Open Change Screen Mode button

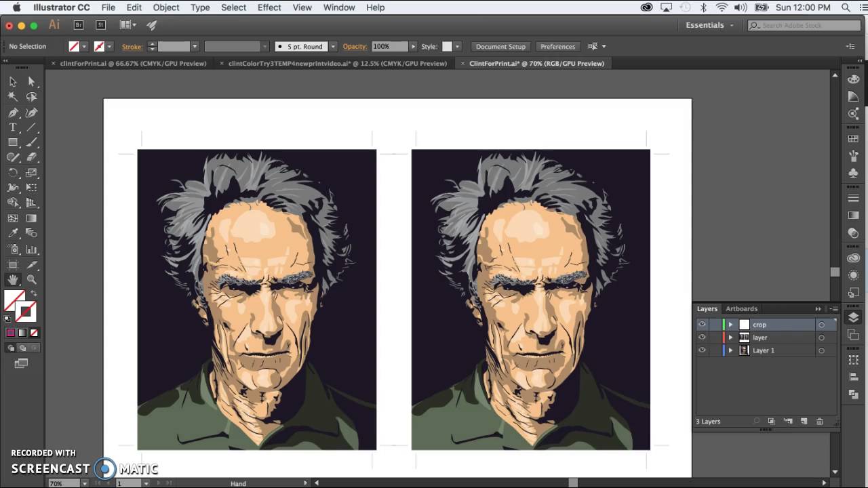pyautogui.click(x=21, y=364)
